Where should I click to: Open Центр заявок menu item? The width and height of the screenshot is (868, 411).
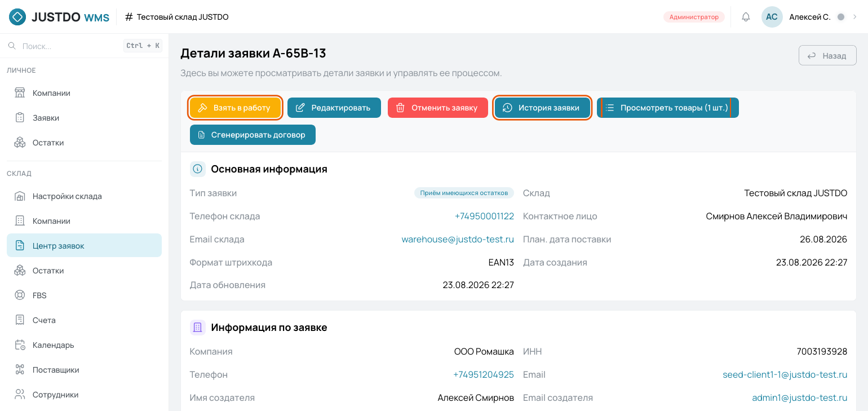point(85,246)
